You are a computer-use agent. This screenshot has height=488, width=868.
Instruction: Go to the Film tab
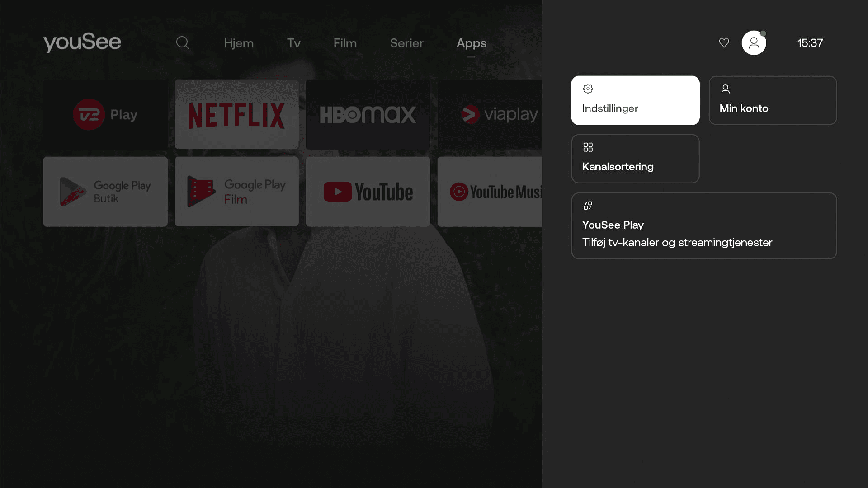(x=345, y=43)
